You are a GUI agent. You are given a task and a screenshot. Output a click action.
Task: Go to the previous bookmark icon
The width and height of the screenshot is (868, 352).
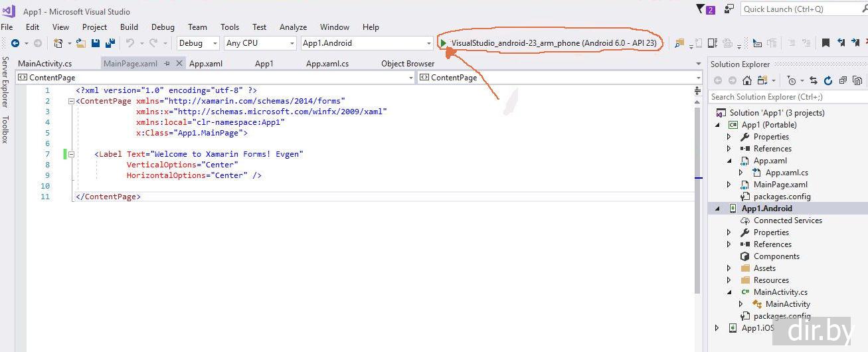tap(841, 43)
